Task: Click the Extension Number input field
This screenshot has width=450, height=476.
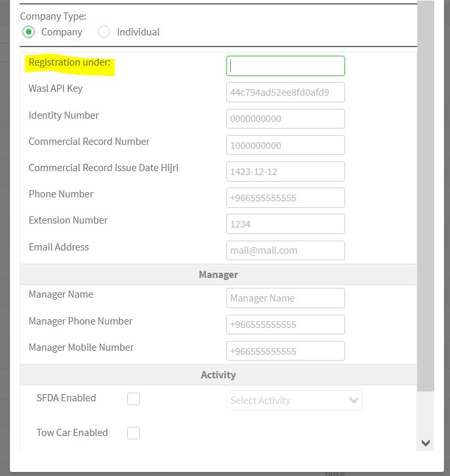Action: click(x=285, y=224)
